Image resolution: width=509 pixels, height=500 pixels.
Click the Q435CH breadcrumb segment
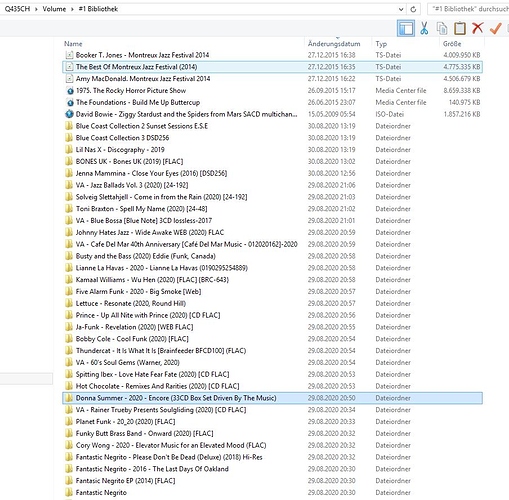(17, 9)
